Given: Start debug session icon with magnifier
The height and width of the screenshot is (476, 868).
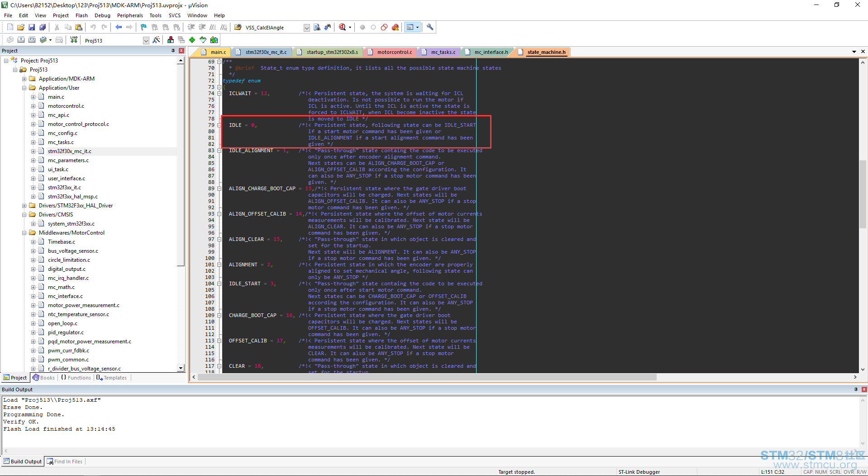Looking at the screenshot, I should pyautogui.click(x=343, y=27).
